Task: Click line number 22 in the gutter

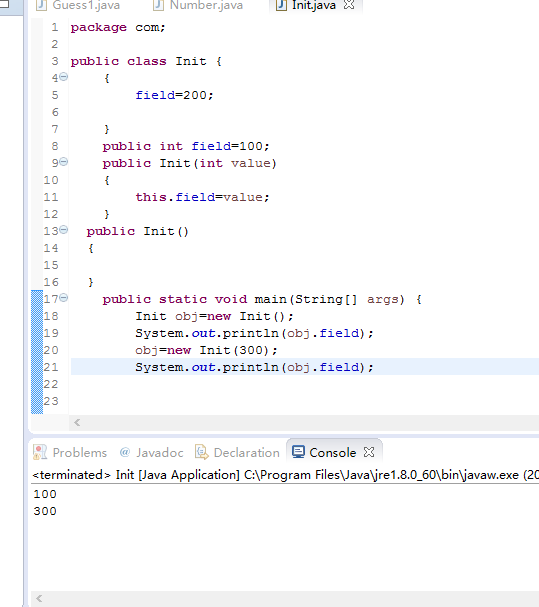Action: [x=51, y=384]
